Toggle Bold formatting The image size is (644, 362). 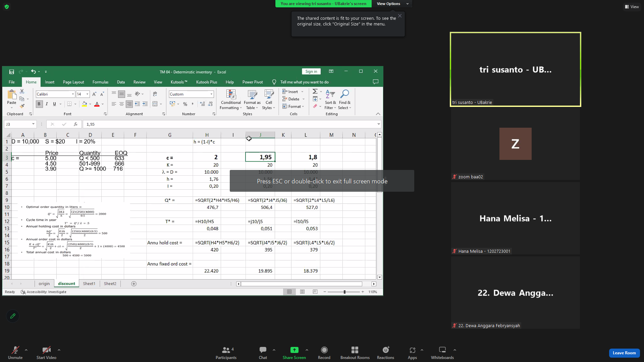point(39,104)
